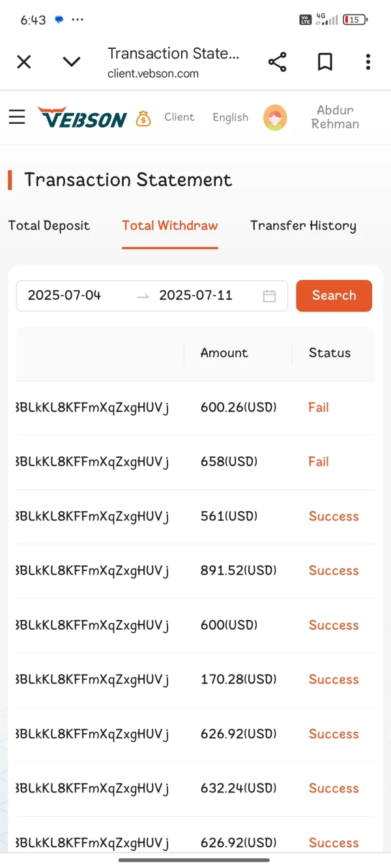The image size is (391, 868).
Task: Open the three-dot browser menu
Action: click(x=368, y=62)
